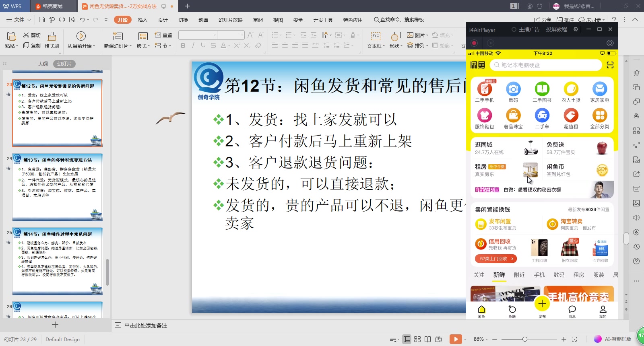
Task: Click zoom in plus button
Action: pyautogui.click(x=564, y=339)
